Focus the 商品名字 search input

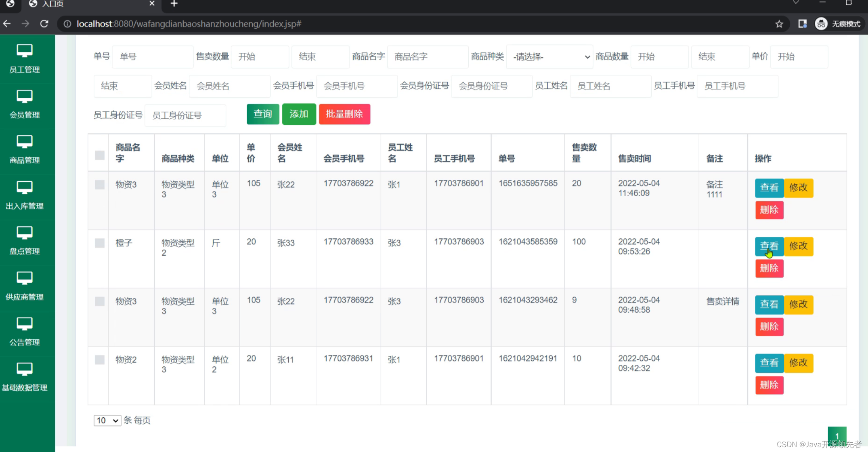428,57
